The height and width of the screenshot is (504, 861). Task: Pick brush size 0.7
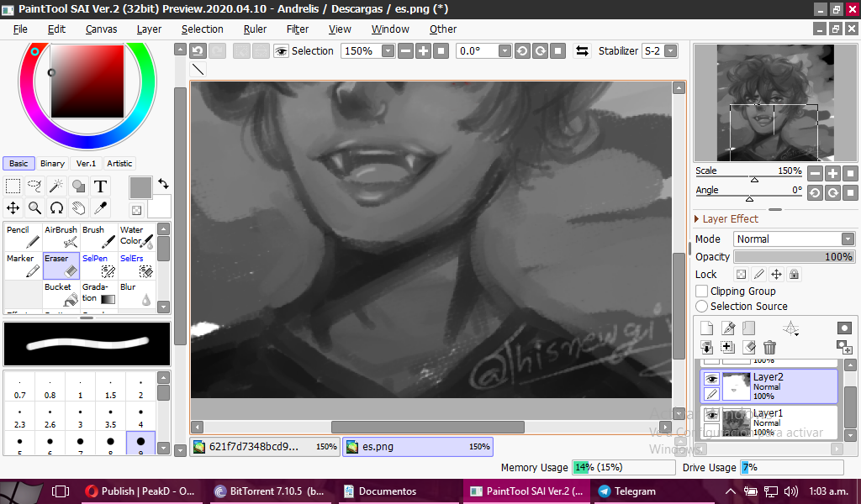tap(20, 388)
